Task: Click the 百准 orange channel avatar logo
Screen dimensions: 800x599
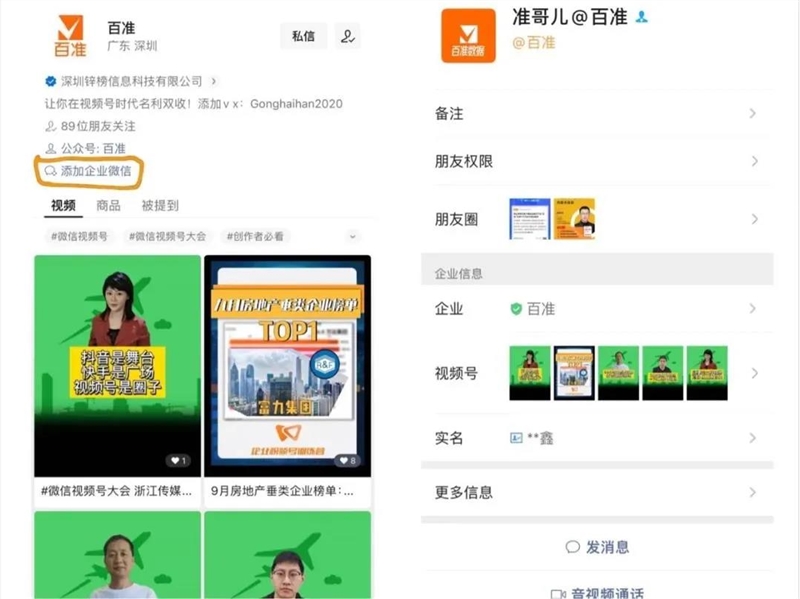Action: (70, 35)
